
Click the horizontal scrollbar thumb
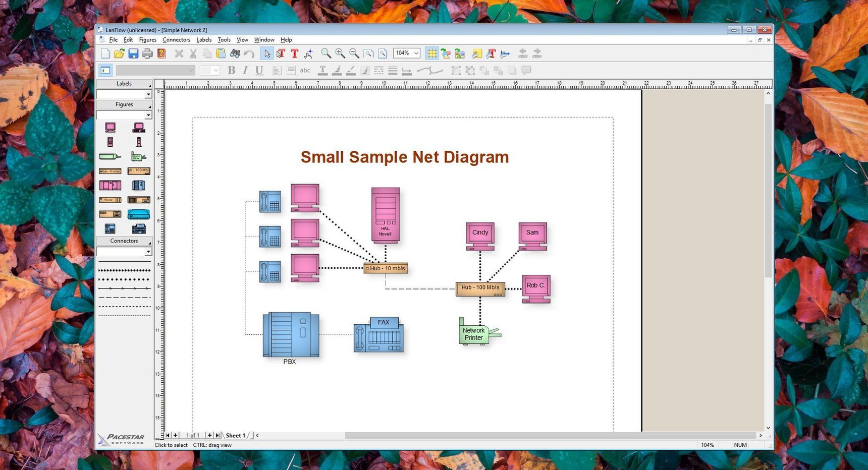point(550,435)
